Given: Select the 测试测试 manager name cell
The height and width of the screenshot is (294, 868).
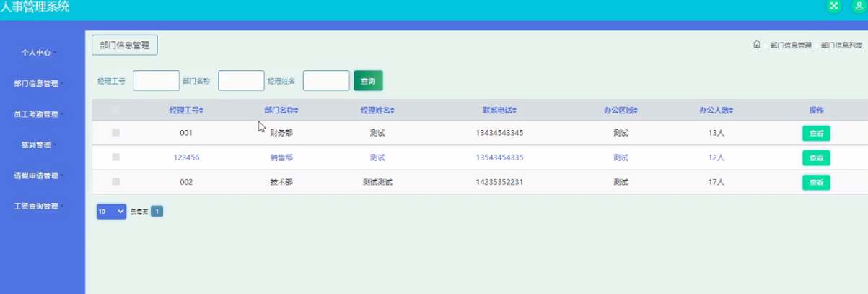Looking at the screenshot, I should (x=377, y=182).
